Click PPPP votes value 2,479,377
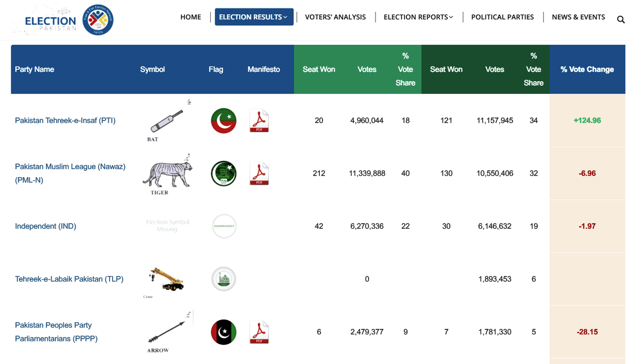 coord(367,332)
